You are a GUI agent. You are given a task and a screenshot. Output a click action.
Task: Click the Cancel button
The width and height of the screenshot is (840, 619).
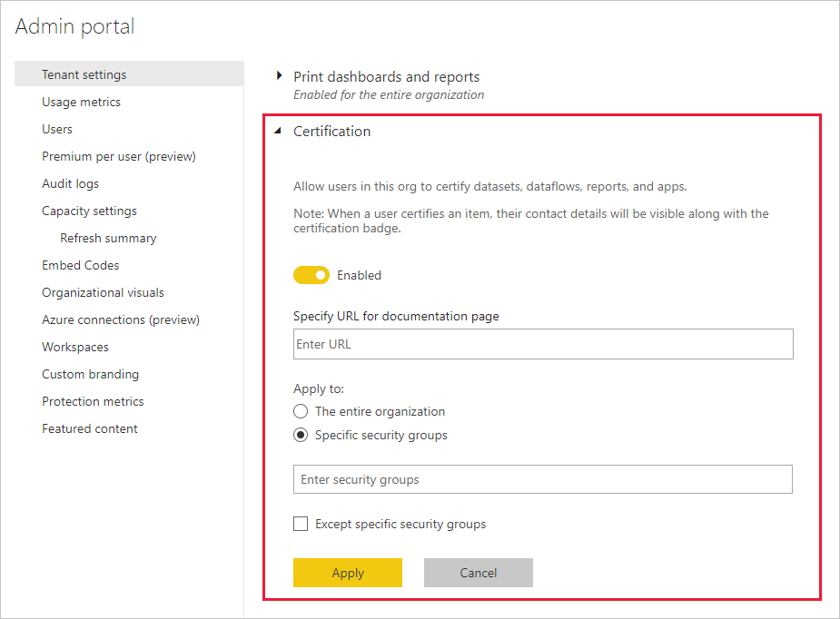[478, 573]
